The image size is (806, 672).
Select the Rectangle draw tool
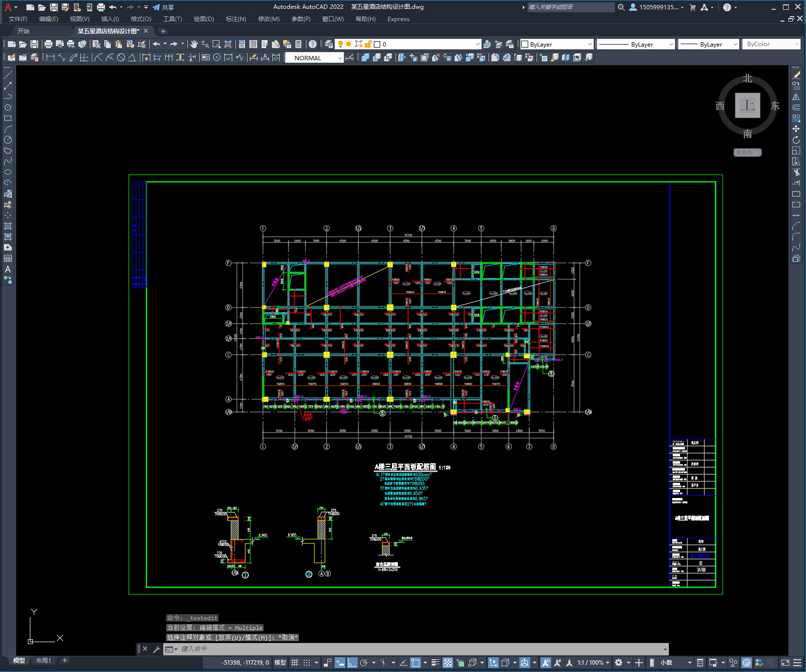[8, 118]
